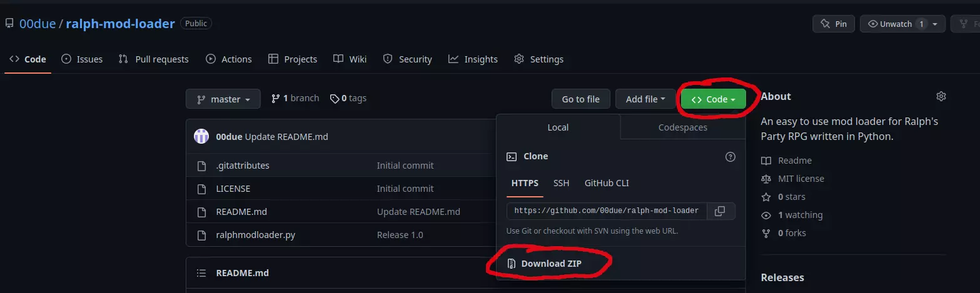View the 0 stars link
980x293 pixels.
783,197
